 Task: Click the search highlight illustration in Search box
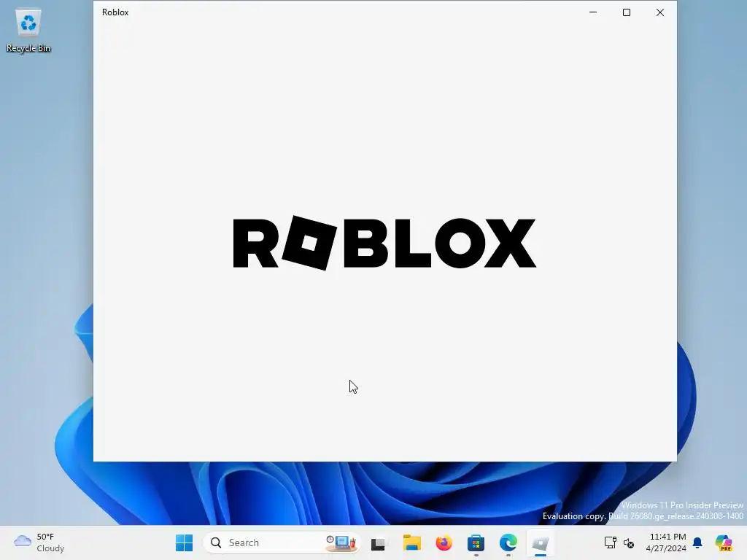(341, 542)
